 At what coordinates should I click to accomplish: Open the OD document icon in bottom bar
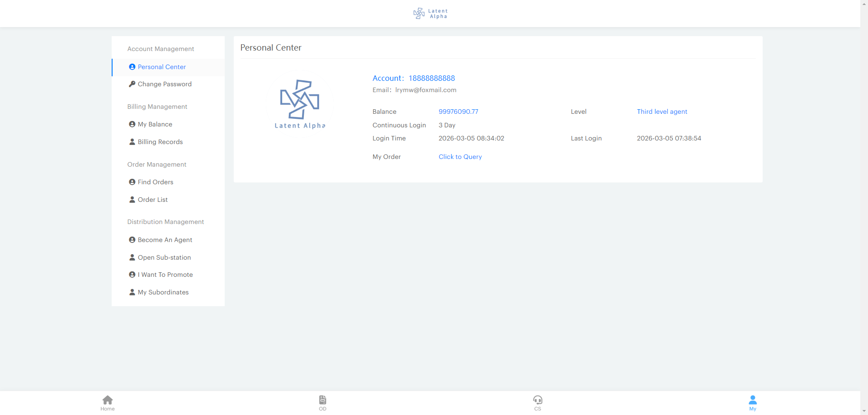click(322, 400)
